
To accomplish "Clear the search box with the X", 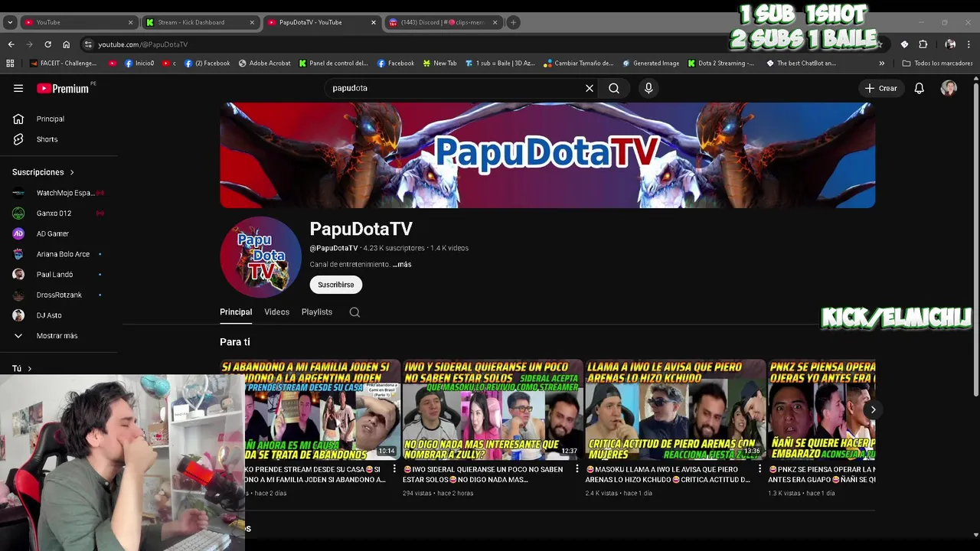I will pyautogui.click(x=590, y=88).
